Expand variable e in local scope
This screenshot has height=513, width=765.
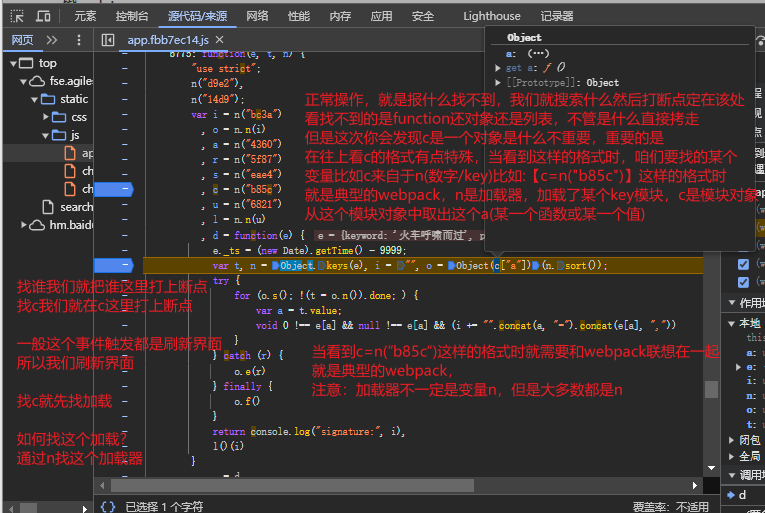739,367
